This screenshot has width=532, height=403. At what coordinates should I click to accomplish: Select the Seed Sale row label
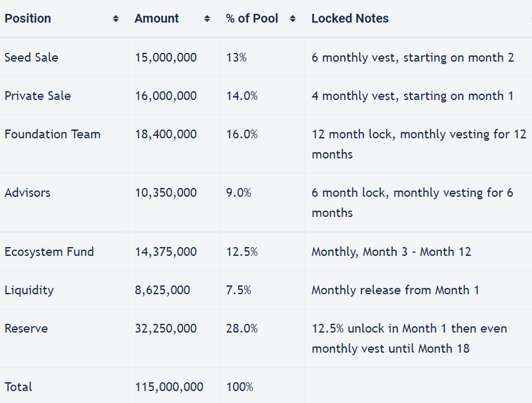point(31,58)
